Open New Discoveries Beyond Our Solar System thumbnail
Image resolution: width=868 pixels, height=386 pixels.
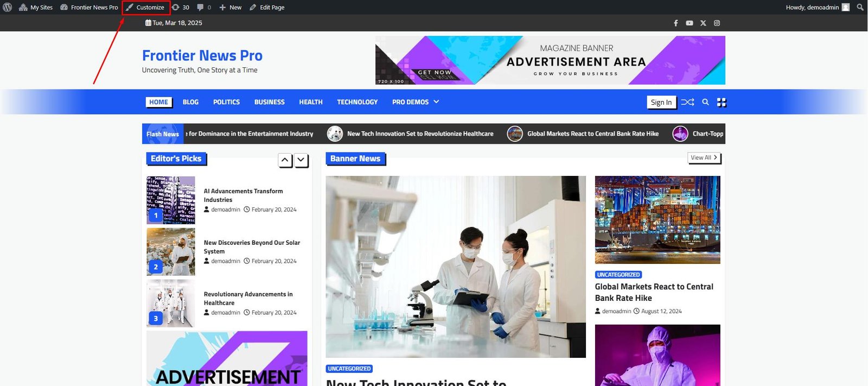pos(171,251)
